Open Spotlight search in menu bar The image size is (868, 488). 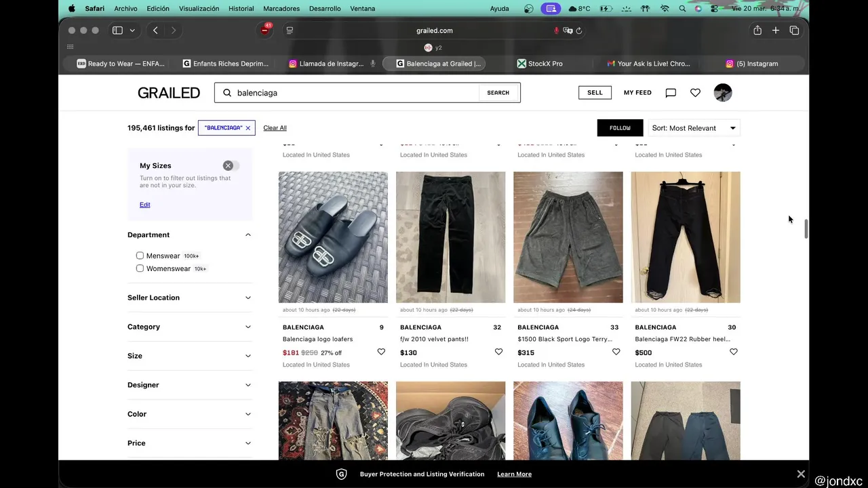pos(682,8)
